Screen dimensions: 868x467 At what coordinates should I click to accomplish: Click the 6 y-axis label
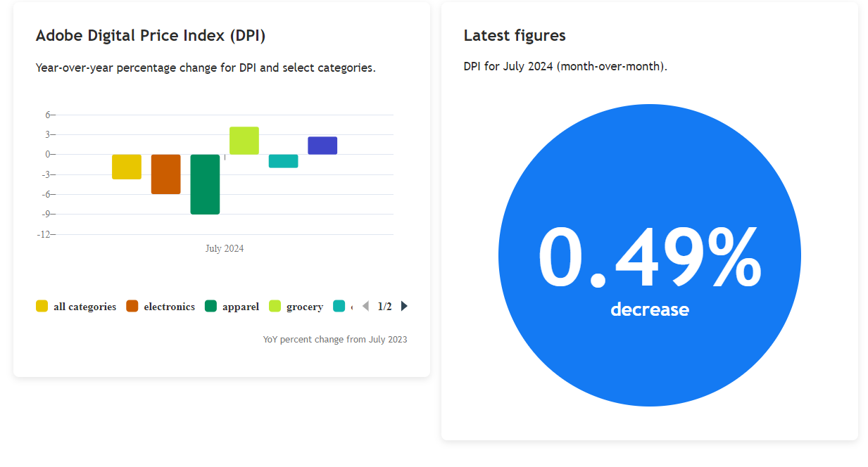coord(49,115)
